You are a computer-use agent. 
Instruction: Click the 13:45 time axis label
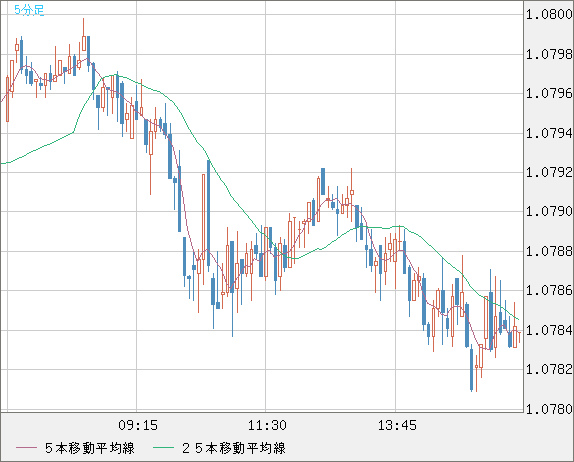397,425
